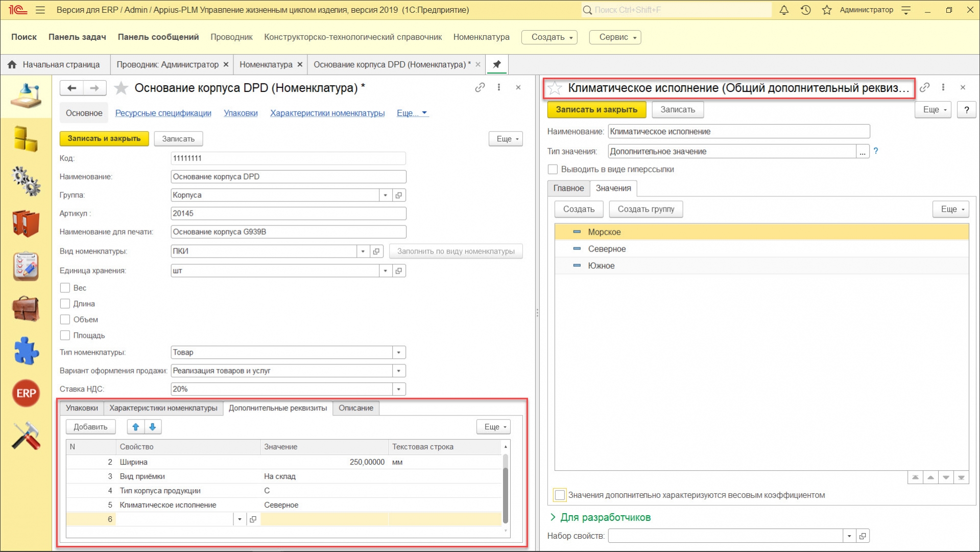
Task: Click the Артикул input field
Action: pyautogui.click(x=288, y=213)
